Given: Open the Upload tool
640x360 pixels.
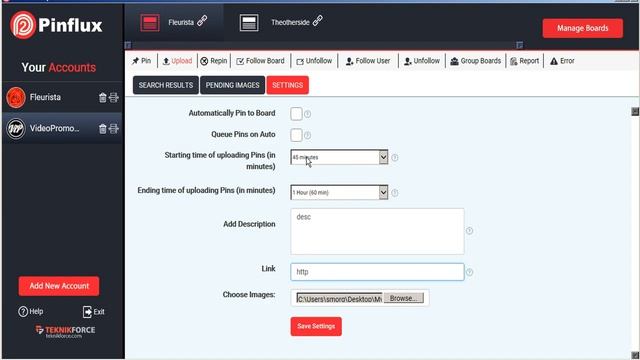Looking at the screenshot, I should pos(177,61).
